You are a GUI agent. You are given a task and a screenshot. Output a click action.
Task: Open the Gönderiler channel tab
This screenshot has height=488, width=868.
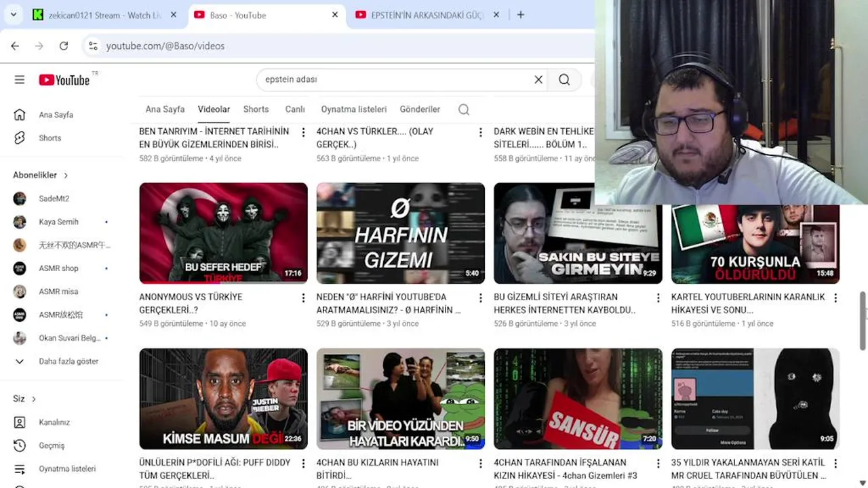(420, 109)
